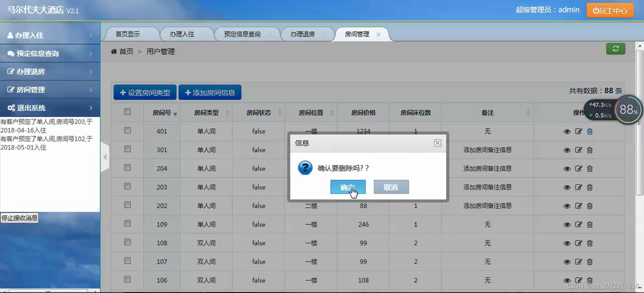Check the box for room 202
Screen dimensions: 644x293
pos(127,205)
